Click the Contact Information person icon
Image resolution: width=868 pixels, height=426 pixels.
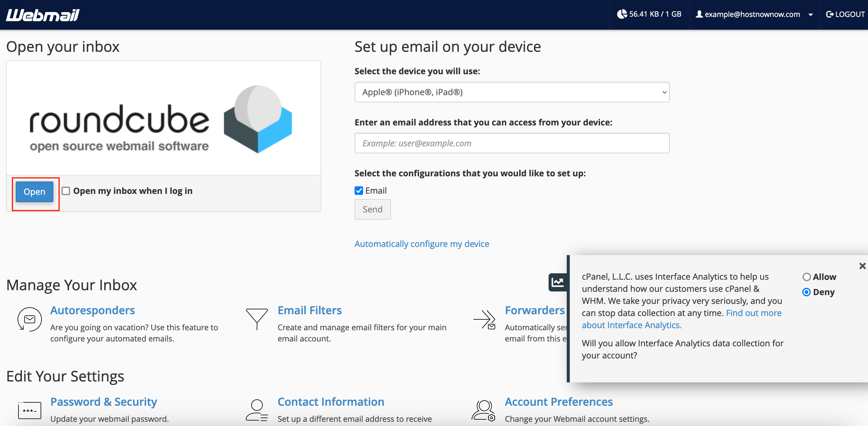(257, 411)
